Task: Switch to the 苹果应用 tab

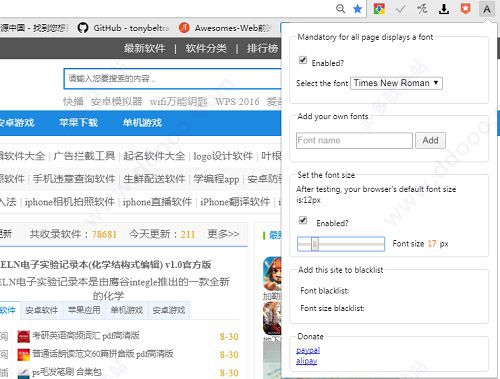Action: point(84,310)
